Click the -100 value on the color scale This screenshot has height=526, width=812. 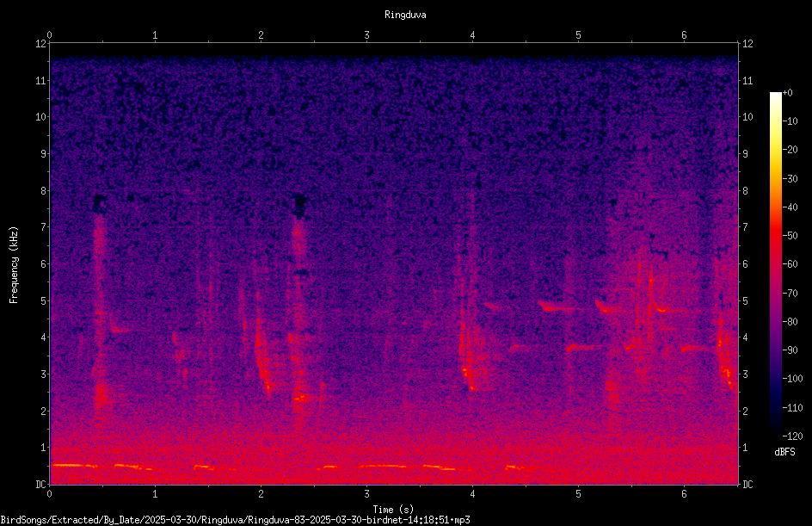(793, 379)
